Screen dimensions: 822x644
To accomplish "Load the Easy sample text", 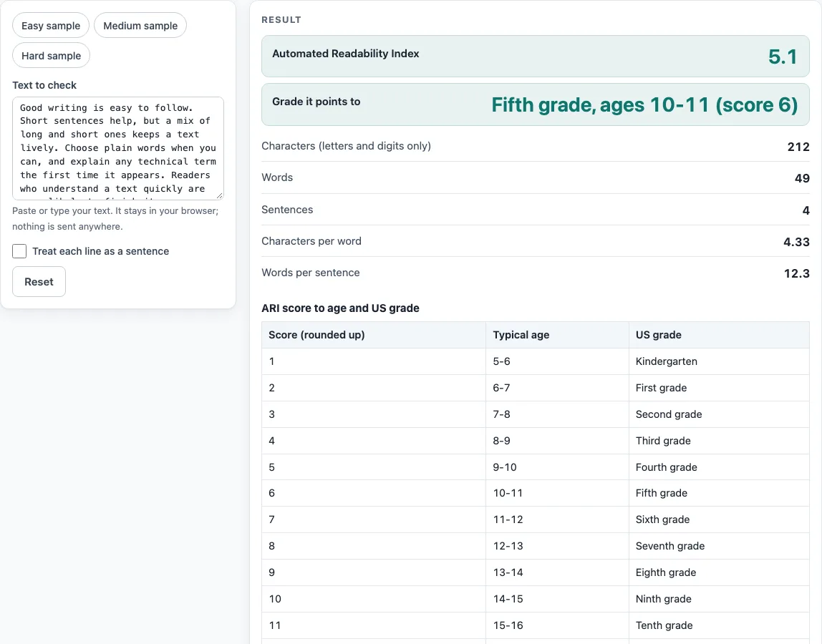I will (x=51, y=26).
